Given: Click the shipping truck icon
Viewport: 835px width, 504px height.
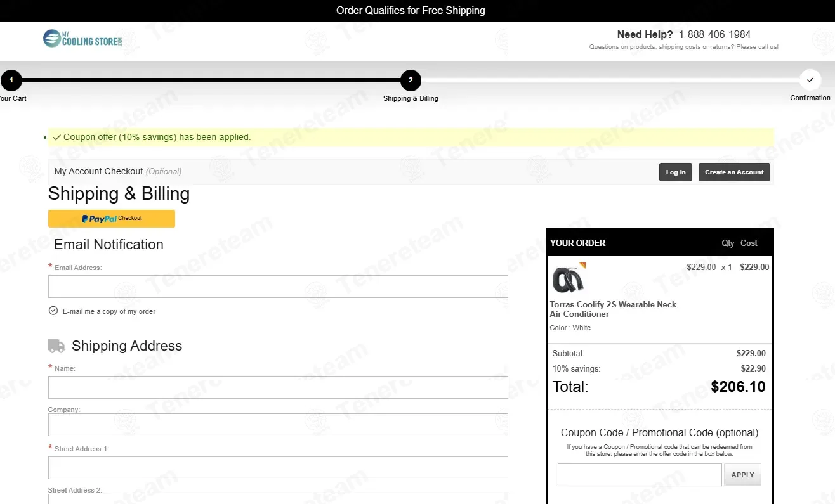Looking at the screenshot, I should pos(56,346).
